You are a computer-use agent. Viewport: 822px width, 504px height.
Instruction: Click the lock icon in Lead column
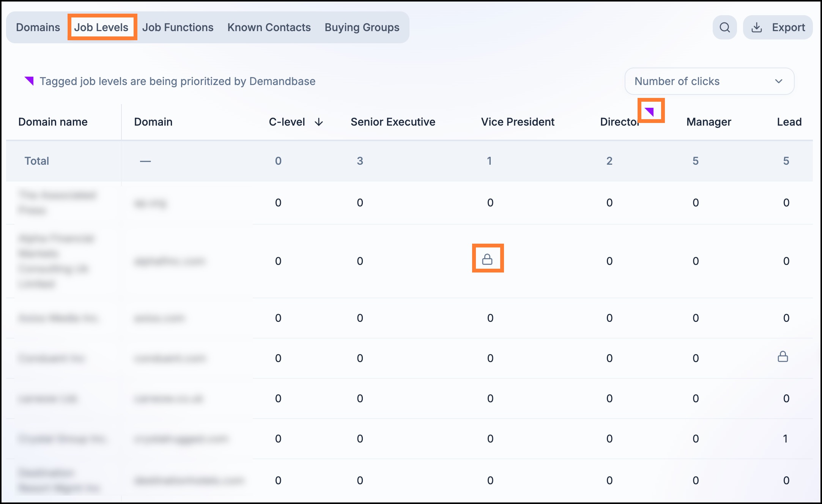tap(783, 356)
